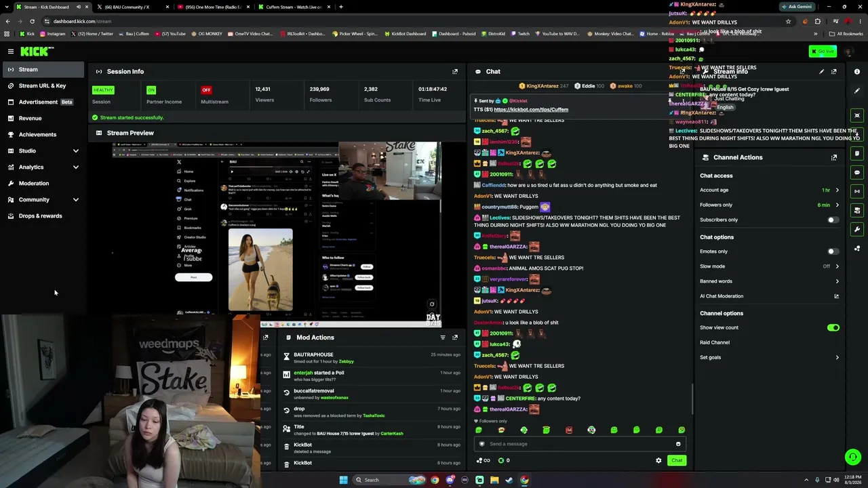The height and width of the screenshot is (488, 868).
Task: Reload the browser page
Action: click(x=32, y=21)
